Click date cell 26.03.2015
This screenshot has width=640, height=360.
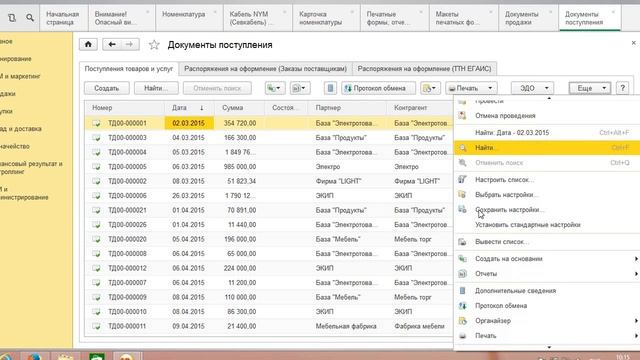pyautogui.click(x=189, y=196)
